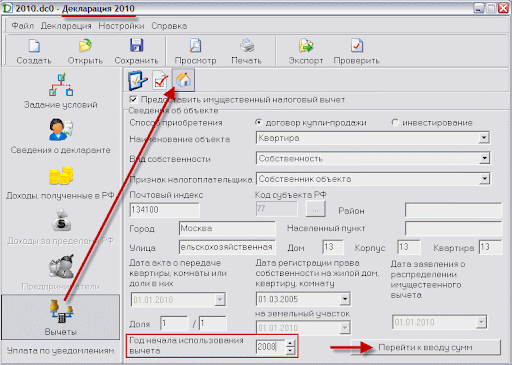
Task: Open the Декларация menu
Action: [66, 26]
